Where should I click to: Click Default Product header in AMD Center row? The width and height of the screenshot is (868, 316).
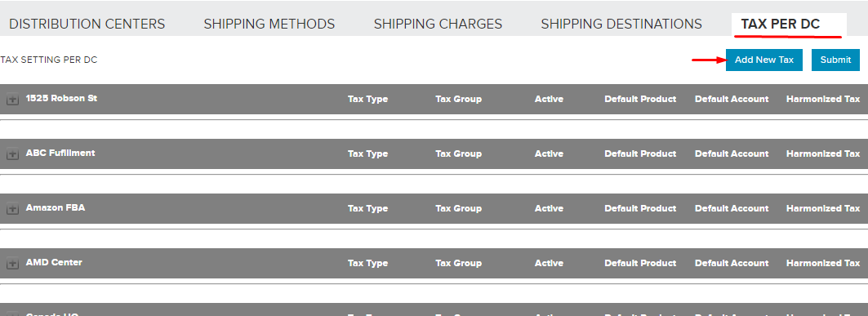pos(640,264)
